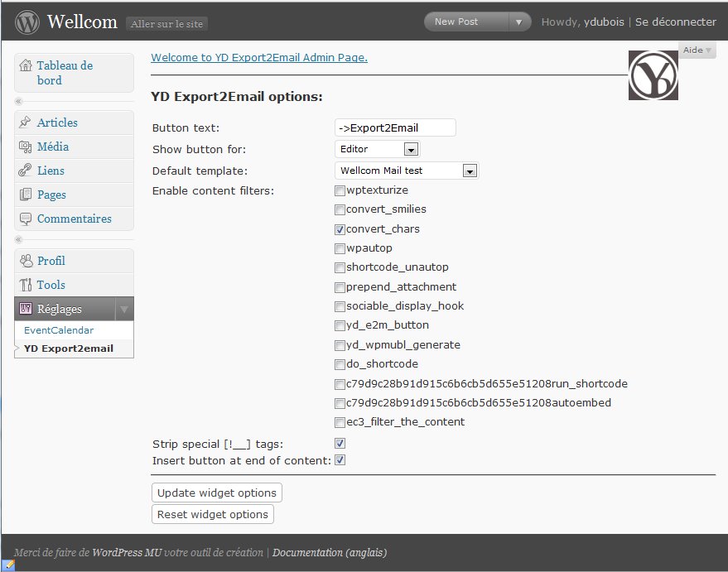728x572 pixels.
Task: Collapse the second sidebar separator arrow above Profil
Action: pyautogui.click(x=18, y=239)
